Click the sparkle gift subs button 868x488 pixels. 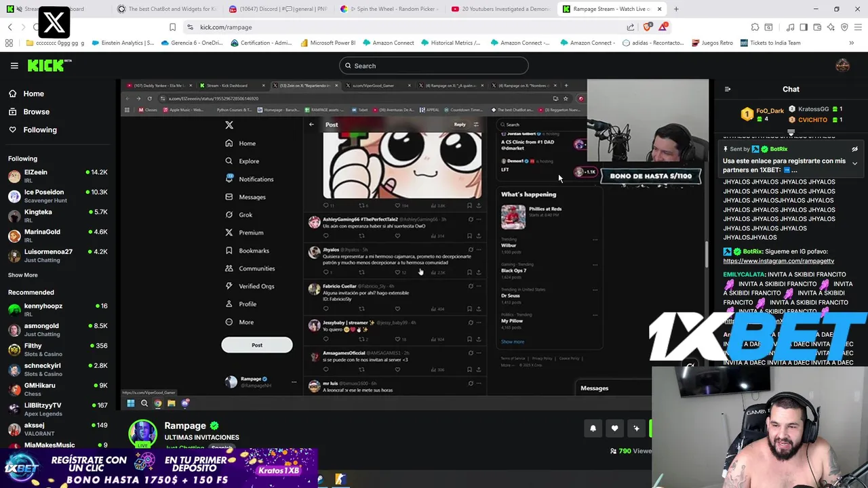pos(636,428)
